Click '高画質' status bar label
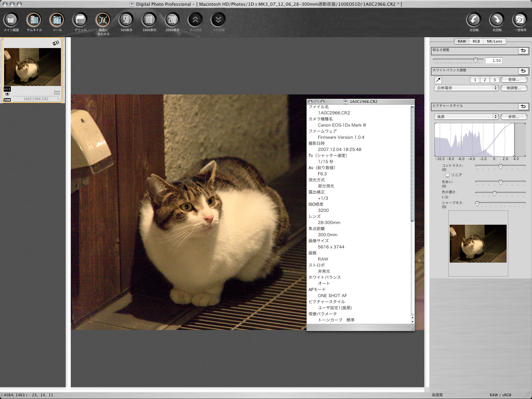Viewport: 532px width, 399px height. (x=437, y=395)
